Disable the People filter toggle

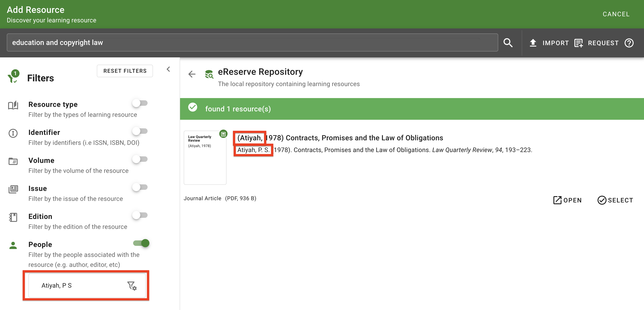coord(141,243)
